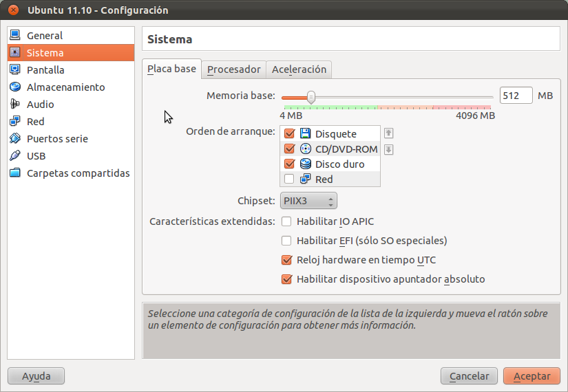Toggle Reloj hardware en tiempo UTC
The image size is (568, 392).
(286, 260)
